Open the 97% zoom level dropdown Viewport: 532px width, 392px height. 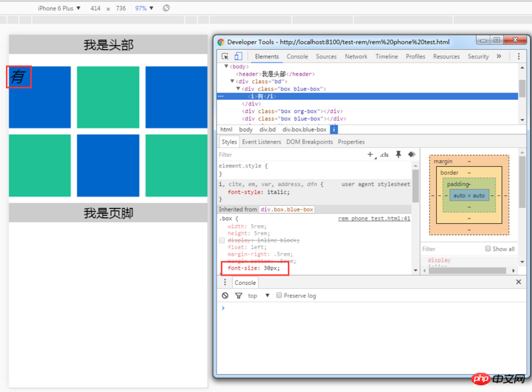pyautogui.click(x=144, y=9)
